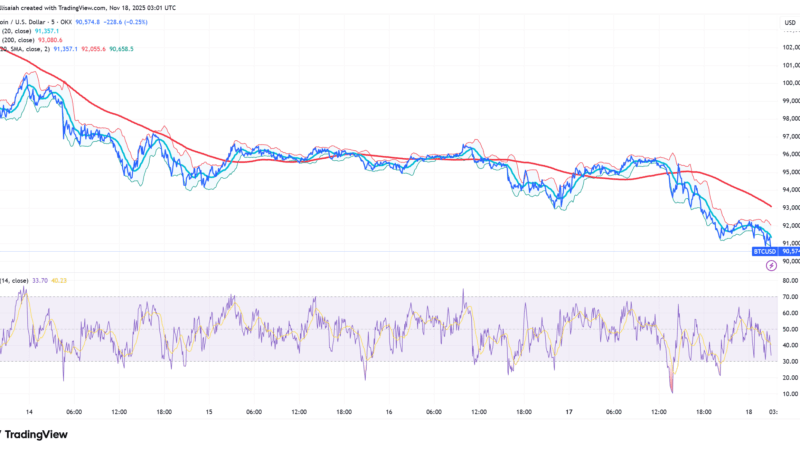Click the purple lightning bolt icon
This screenshot has width=800, height=450.
769,264
